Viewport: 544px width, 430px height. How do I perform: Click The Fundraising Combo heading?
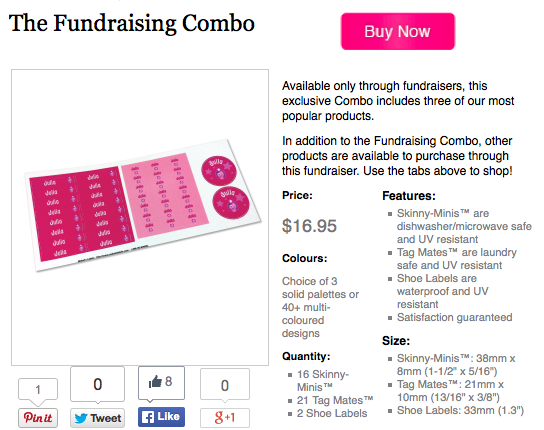[x=131, y=24]
